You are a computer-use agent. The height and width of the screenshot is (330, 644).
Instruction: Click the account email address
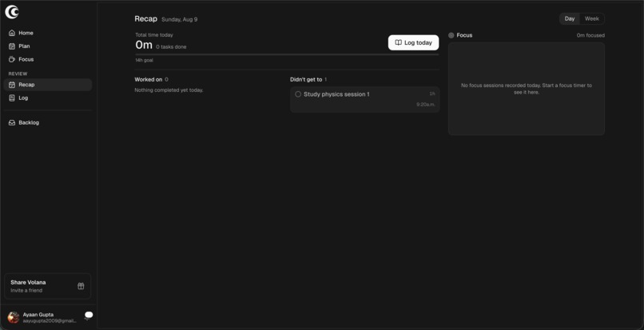tap(50, 320)
